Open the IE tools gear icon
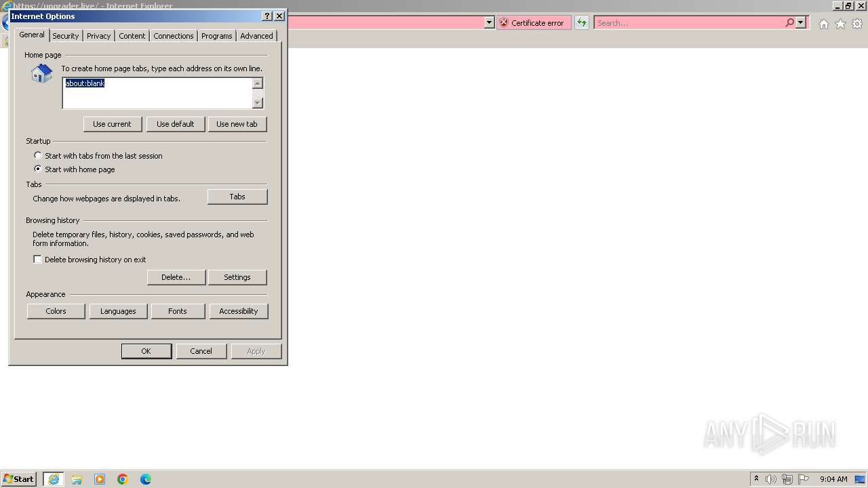 [x=857, y=24]
